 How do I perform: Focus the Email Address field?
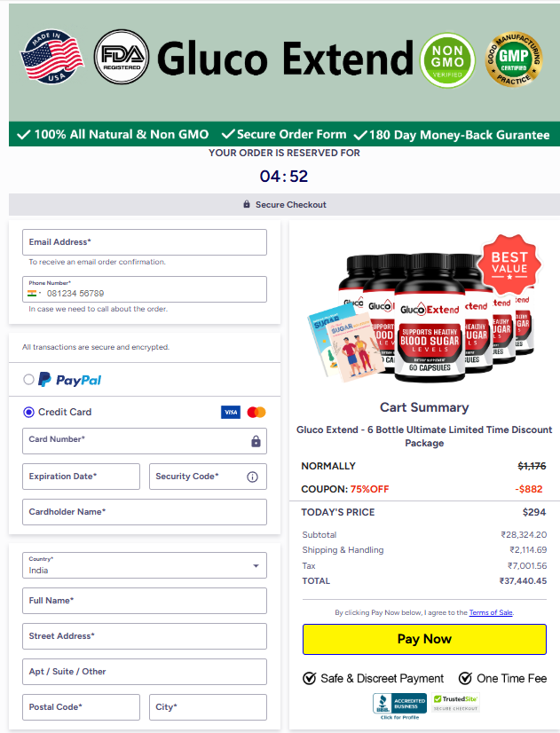click(145, 242)
